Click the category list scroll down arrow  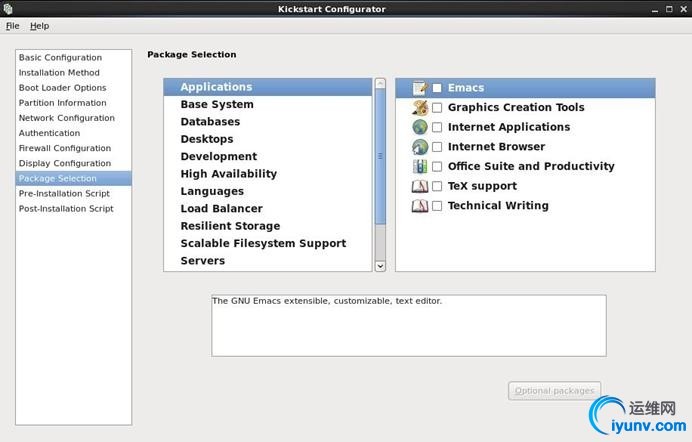[x=380, y=266]
